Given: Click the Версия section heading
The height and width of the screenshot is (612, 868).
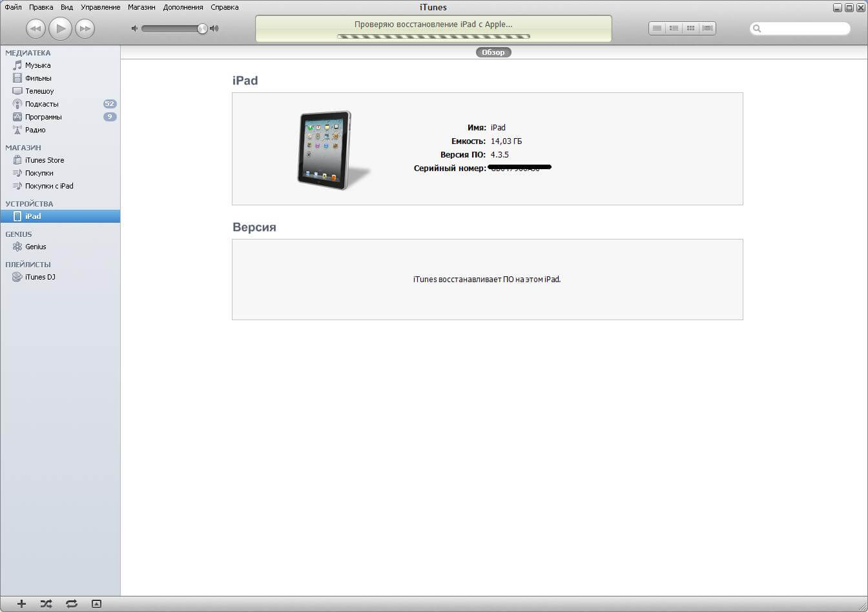Looking at the screenshot, I should point(254,227).
